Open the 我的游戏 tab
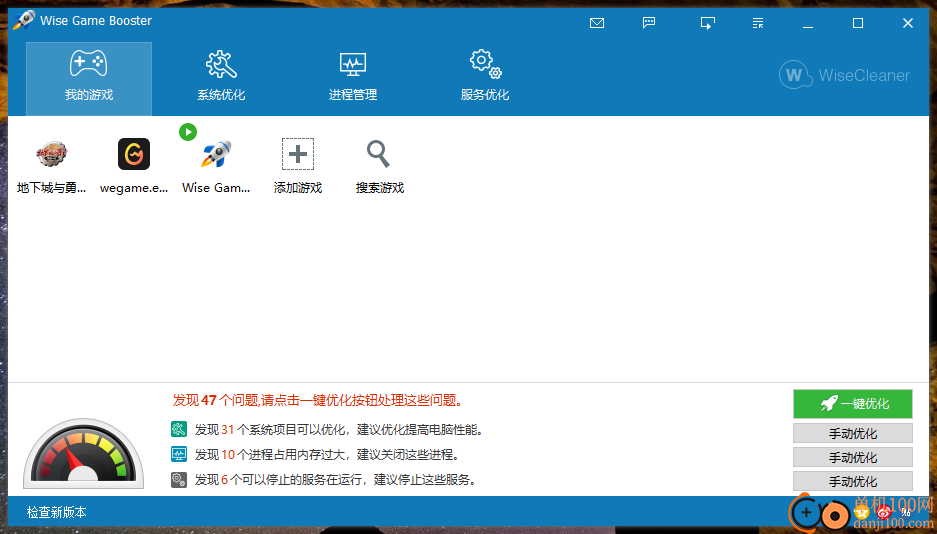This screenshot has width=937, height=534. coord(89,79)
